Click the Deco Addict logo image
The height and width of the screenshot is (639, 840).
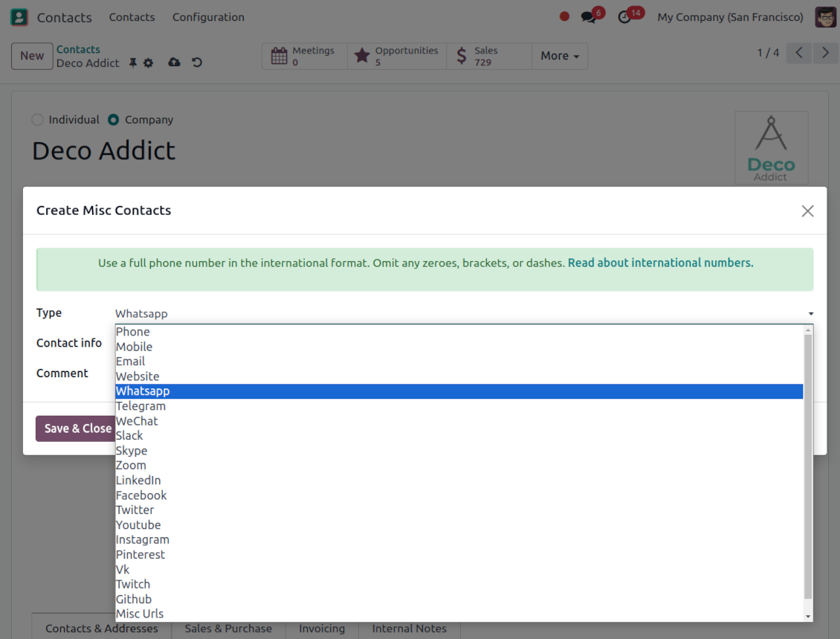(x=771, y=148)
